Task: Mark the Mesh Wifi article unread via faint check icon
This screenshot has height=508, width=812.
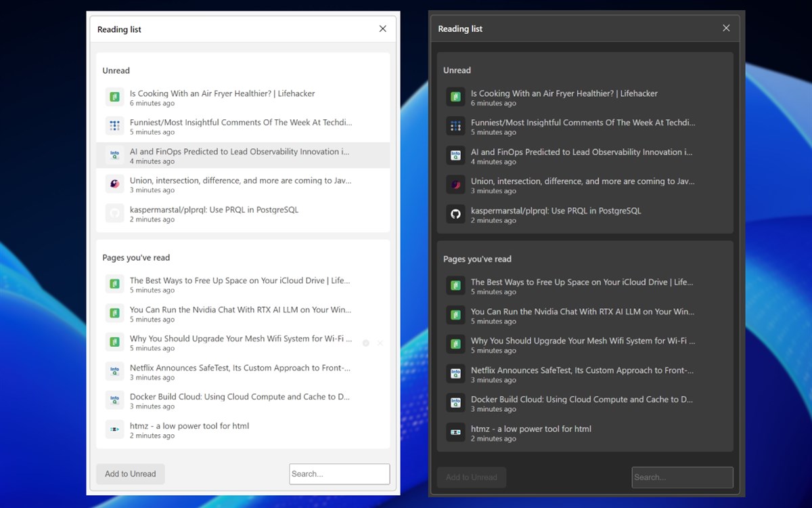Action: (366, 343)
